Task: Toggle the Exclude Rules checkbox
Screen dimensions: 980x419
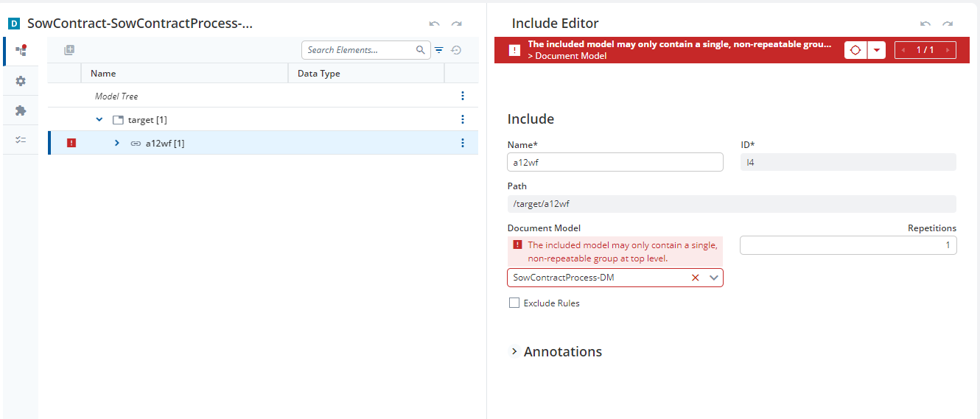Action: pos(514,303)
